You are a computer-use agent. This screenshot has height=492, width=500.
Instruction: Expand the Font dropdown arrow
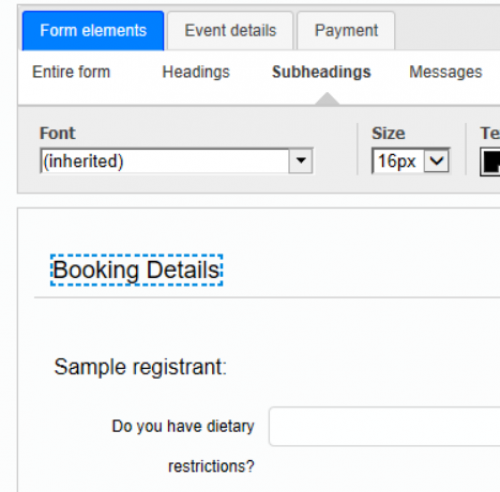tap(301, 161)
